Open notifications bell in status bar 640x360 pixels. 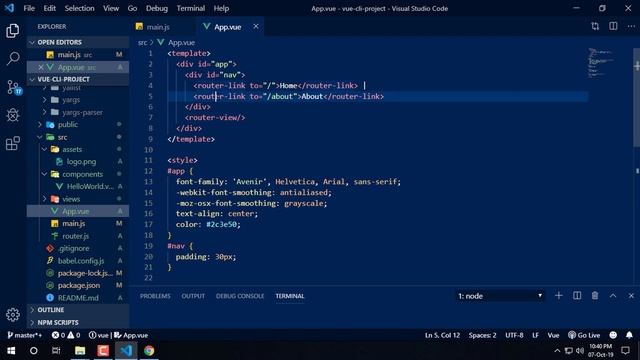(x=629, y=335)
